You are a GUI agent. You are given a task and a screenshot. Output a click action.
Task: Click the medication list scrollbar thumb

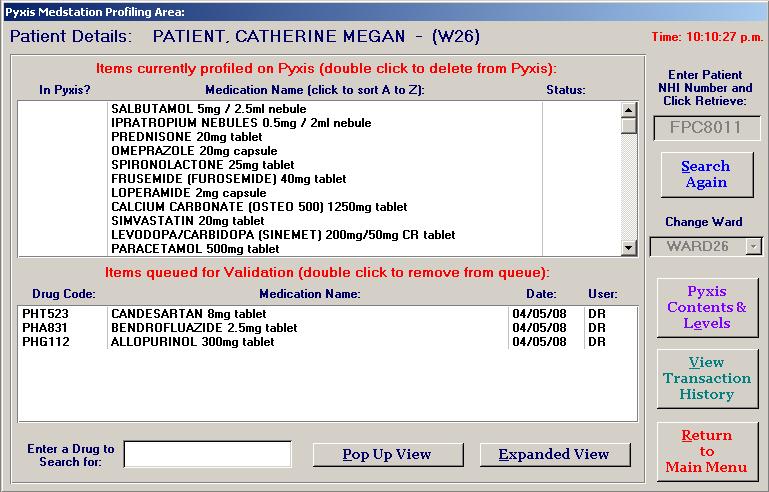point(629,126)
